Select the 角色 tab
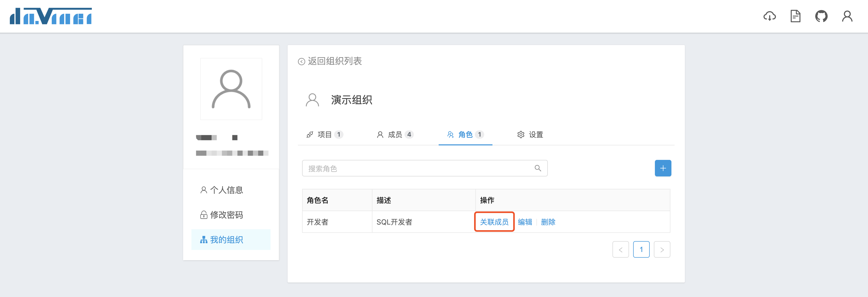This screenshot has height=297, width=868. coord(465,135)
